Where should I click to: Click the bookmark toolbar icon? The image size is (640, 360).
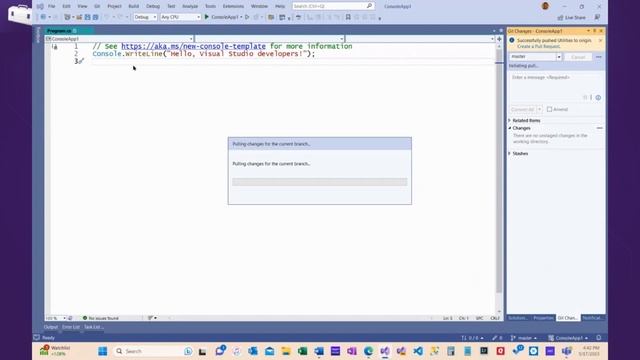(348, 17)
